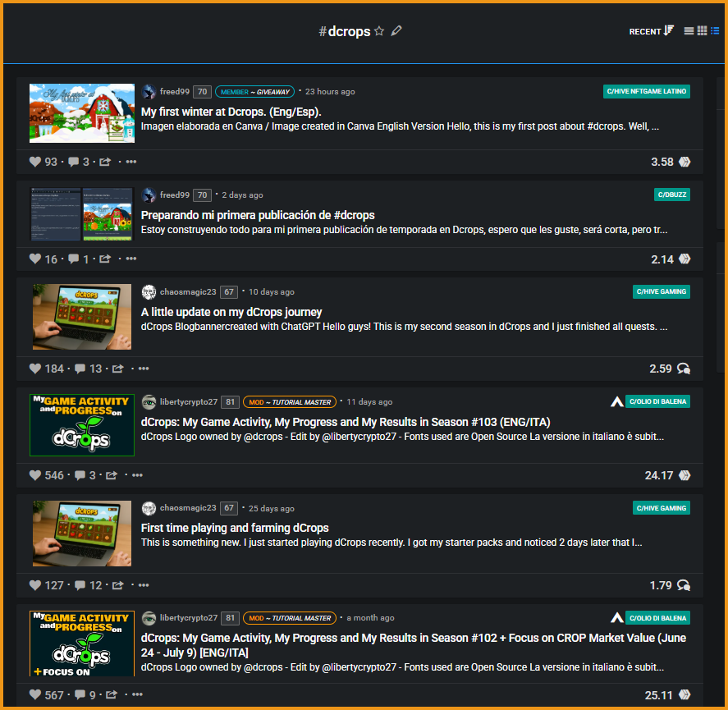Open laptop thumbnail of 'First time playing' post

pos(82,534)
